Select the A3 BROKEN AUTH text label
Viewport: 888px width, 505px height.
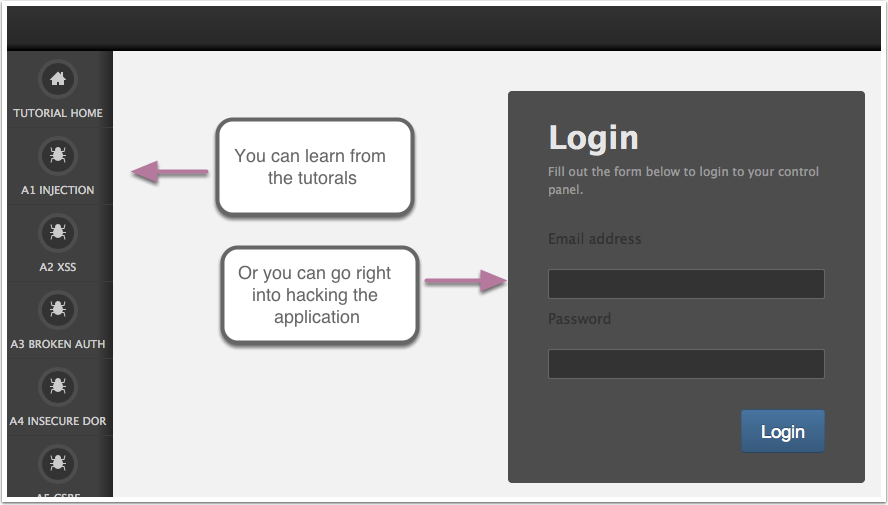click(x=58, y=344)
